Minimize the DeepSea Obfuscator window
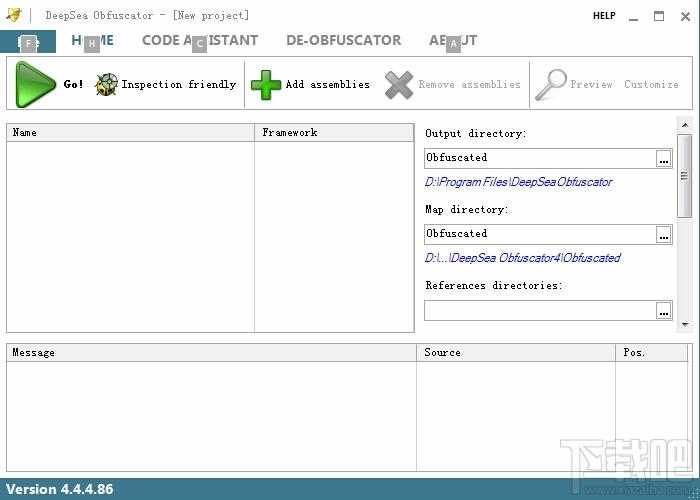The height and width of the screenshot is (500, 700). click(633, 17)
